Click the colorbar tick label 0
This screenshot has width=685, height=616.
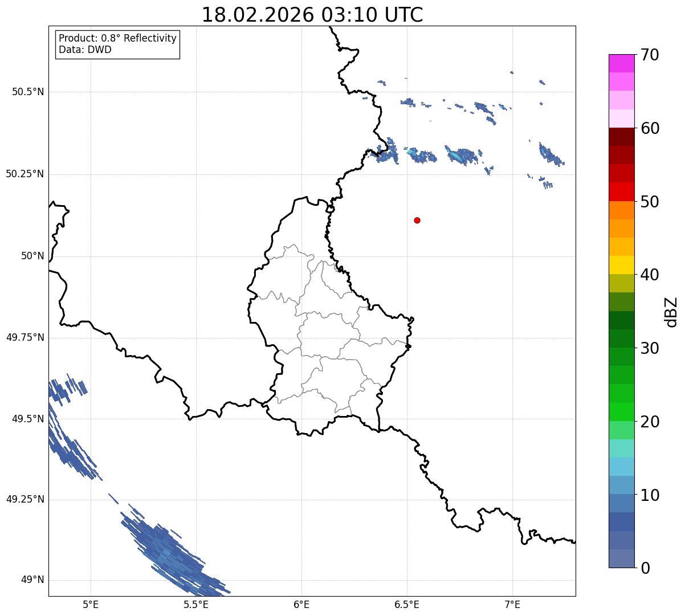point(646,568)
